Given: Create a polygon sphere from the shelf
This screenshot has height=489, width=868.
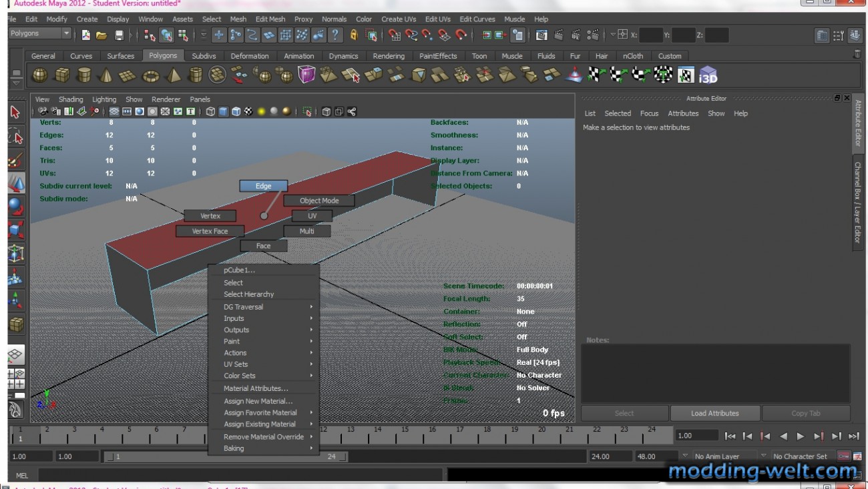Looking at the screenshot, I should [x=40, y=75].
